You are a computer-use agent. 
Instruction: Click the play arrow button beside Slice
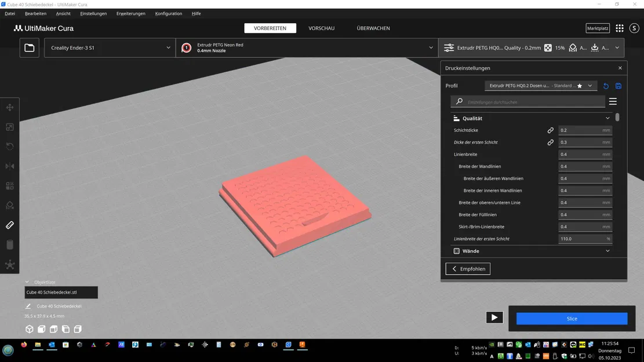pos(494,317)
